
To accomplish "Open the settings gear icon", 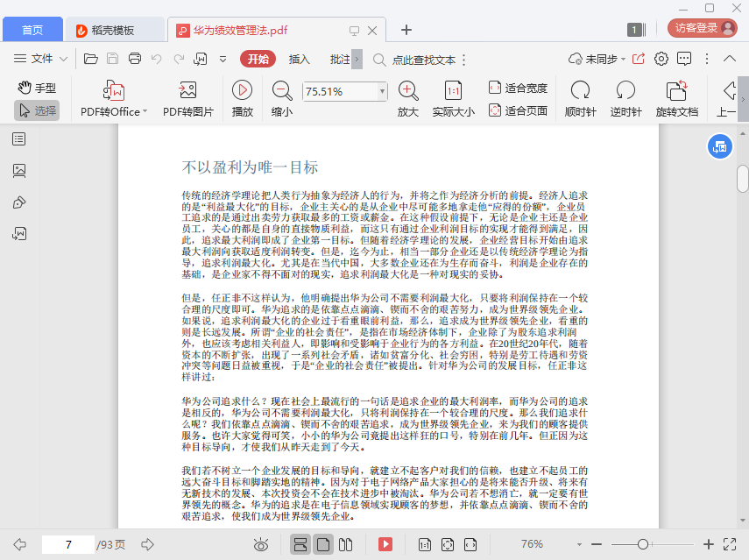I will [661, 59].
